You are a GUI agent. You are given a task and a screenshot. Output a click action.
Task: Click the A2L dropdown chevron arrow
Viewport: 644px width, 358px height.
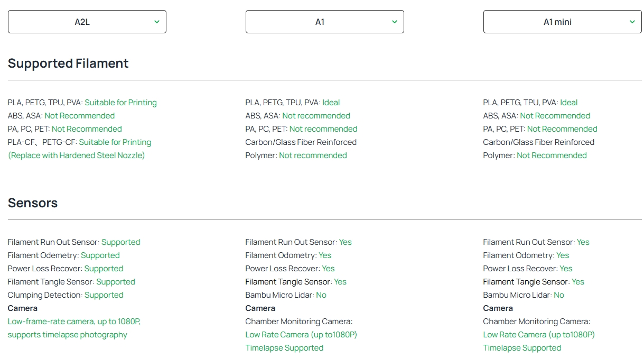tap(156, 22)
